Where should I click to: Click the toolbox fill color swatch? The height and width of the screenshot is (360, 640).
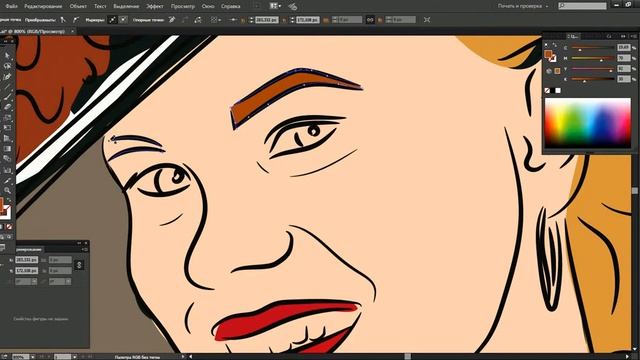point(1,203)
